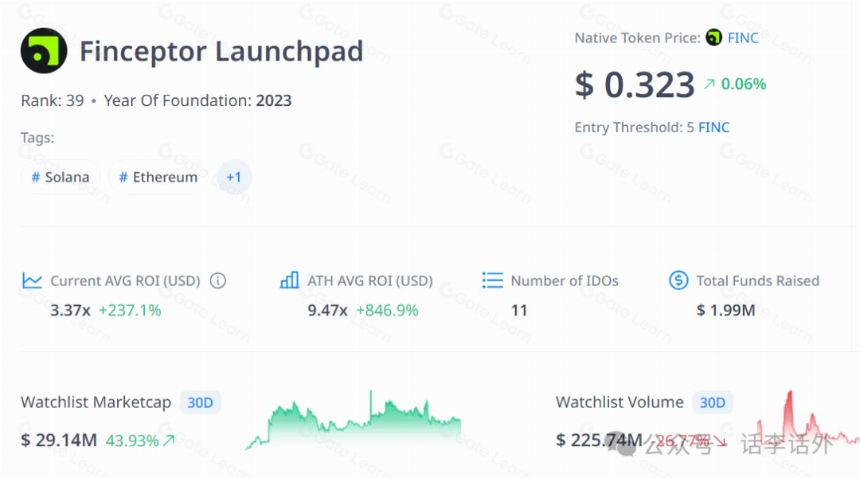Open the FINC native token link

click(743, 38)
